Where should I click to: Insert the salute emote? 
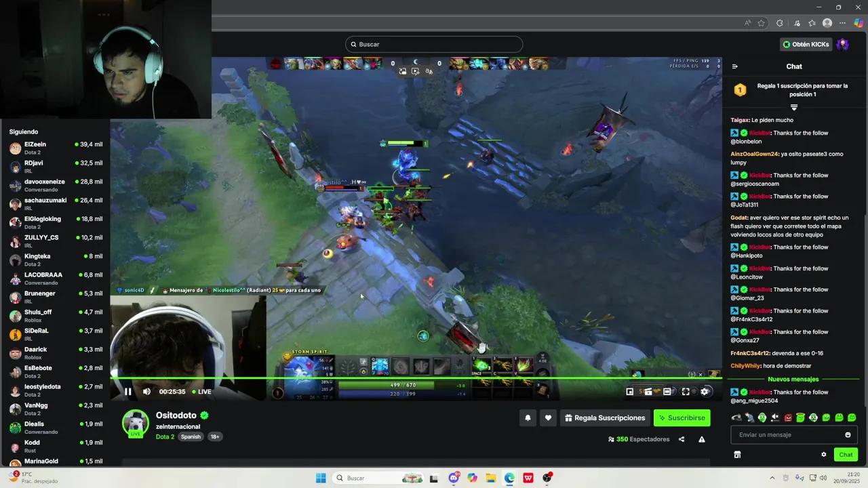click(x=749, y=418)
